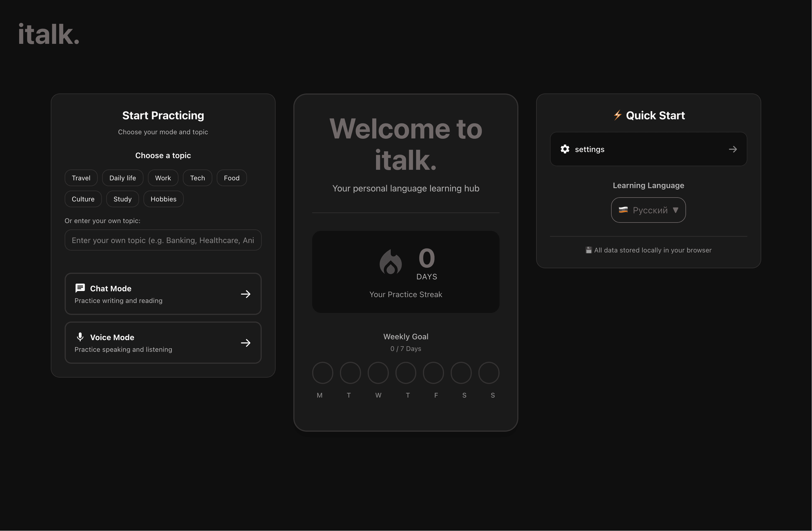
Task: Click the Russian flag icon in language selector
Action: point(623,210)
